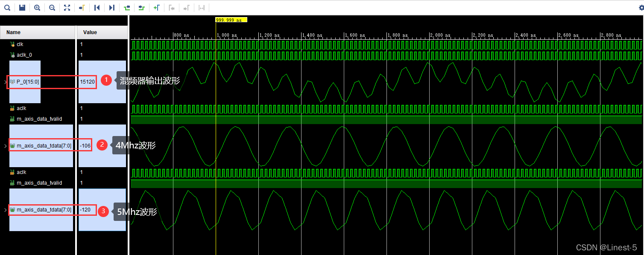
Task: Go to the beginning of time
Action: point(97,8)
